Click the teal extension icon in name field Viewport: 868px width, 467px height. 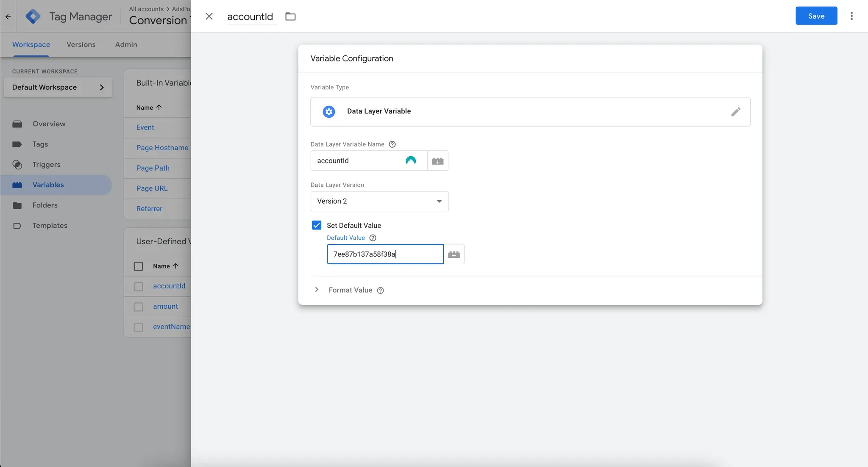pyautogui.click(x=411, y=160)
